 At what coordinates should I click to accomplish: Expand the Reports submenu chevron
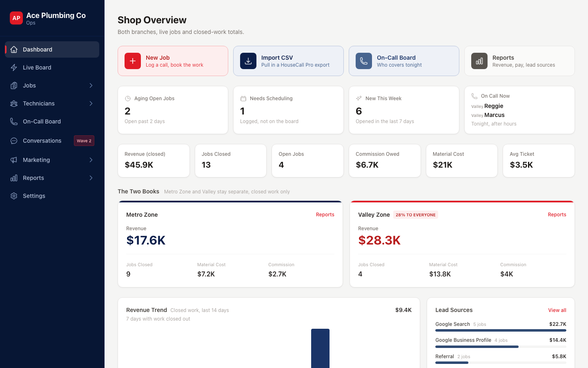point(91,178)
